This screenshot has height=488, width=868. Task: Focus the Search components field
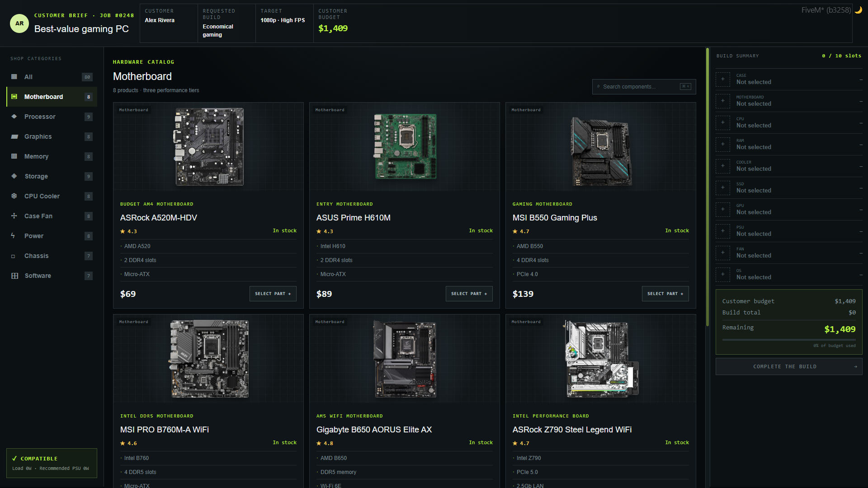click(x=644, y=87)
